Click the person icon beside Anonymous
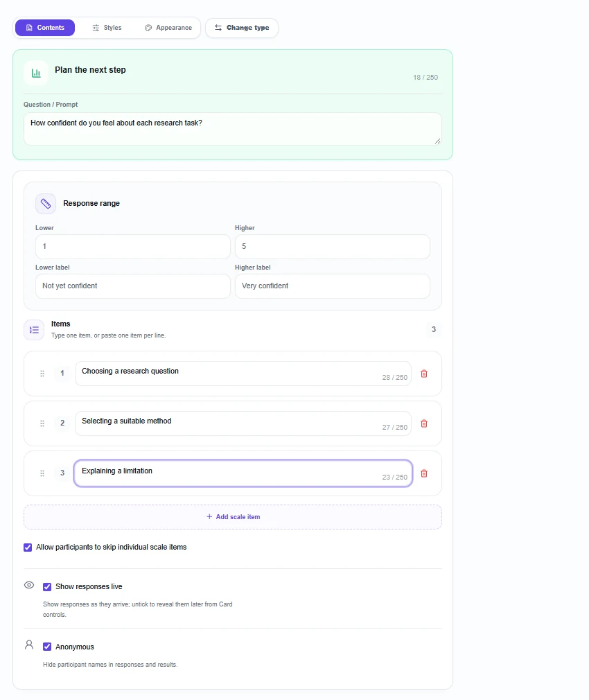589x700 pixels. click(x=29, y=645)
